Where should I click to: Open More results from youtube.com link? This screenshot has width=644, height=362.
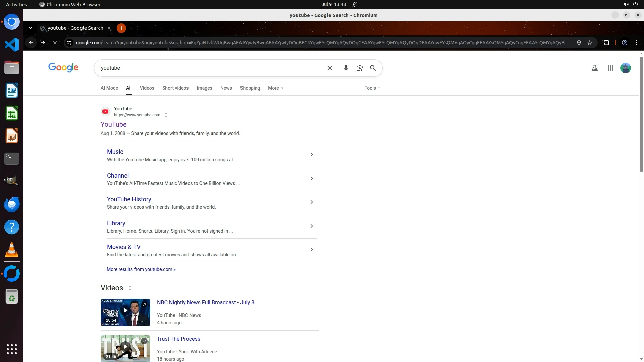[x=141, y=269]
